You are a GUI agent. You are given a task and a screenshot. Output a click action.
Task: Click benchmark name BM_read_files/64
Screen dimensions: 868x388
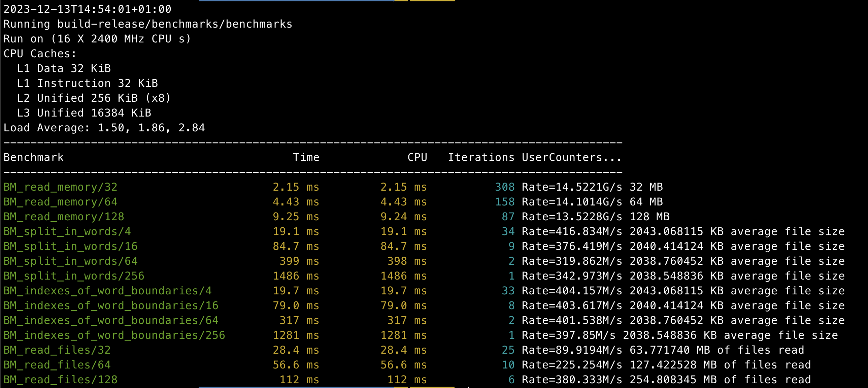click(57, 365)
